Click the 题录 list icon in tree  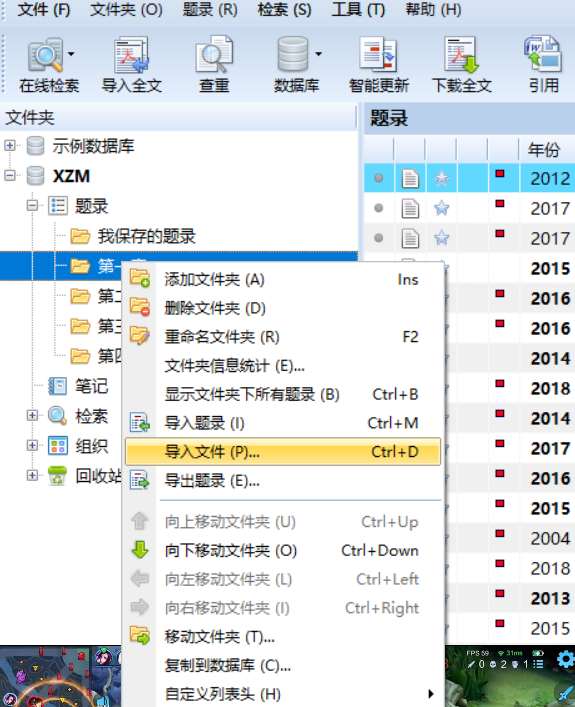[58, 206]
